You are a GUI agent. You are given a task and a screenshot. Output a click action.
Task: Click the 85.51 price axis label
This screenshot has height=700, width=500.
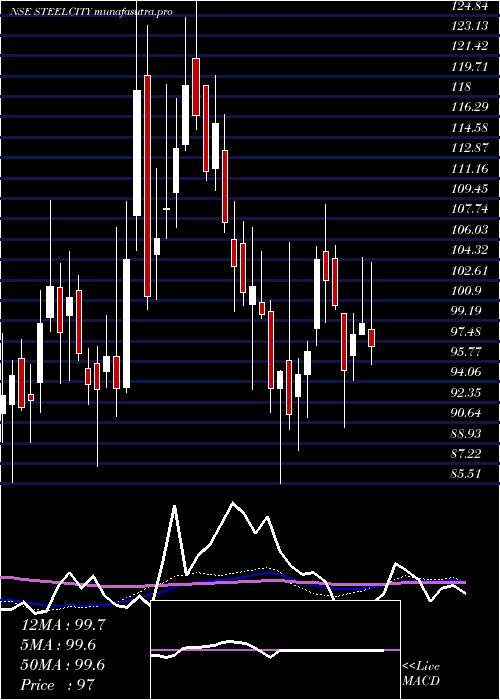[467, 474]
